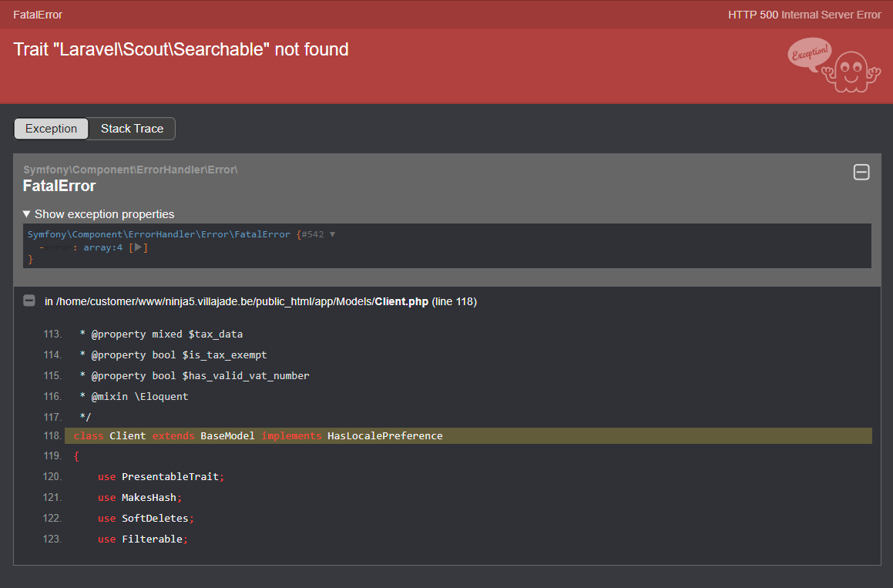Click the Trait not found error message
Image resolution: width=893 pixels, height=588 pixels.
pyautogui.click(x=181, y=49)
